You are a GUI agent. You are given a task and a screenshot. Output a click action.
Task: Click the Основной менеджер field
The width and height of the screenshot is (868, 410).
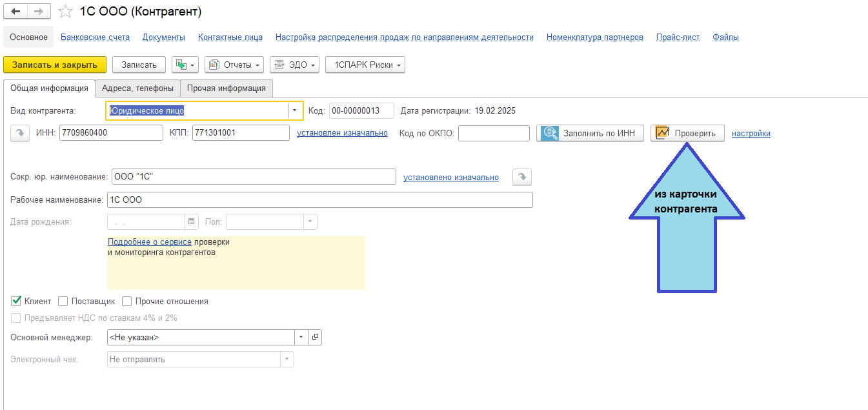201,337
